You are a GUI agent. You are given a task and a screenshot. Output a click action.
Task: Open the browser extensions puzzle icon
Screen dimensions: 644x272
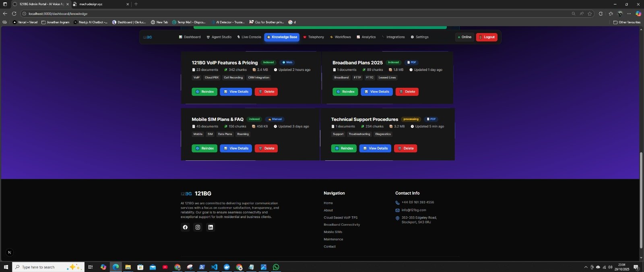pos(601,14)
